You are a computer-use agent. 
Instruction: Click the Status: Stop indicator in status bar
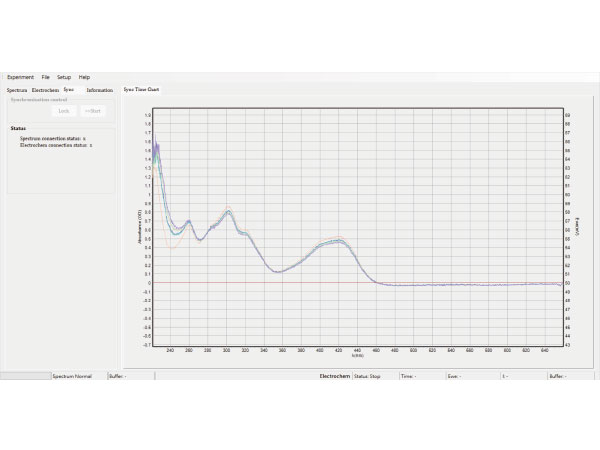point(368,376)
